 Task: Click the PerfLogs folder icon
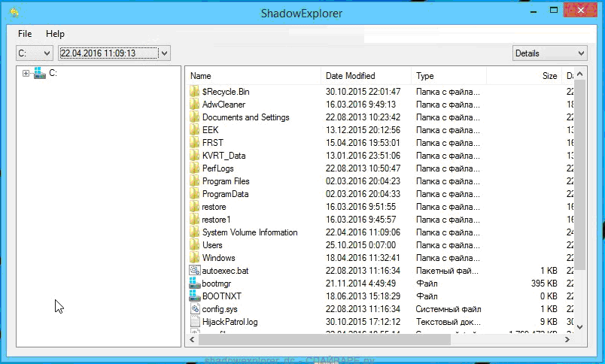point(194,168)
